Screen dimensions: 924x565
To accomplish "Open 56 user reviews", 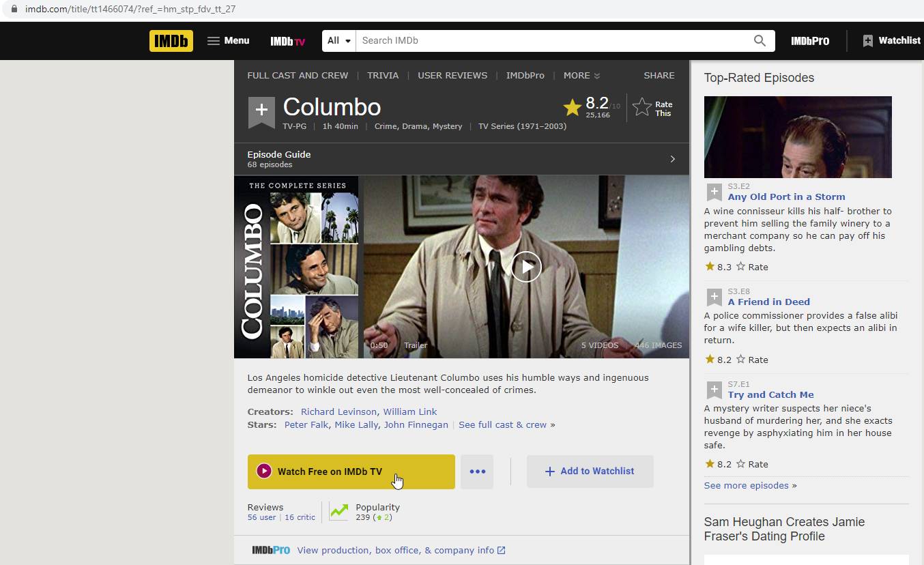I will [262, 517].
